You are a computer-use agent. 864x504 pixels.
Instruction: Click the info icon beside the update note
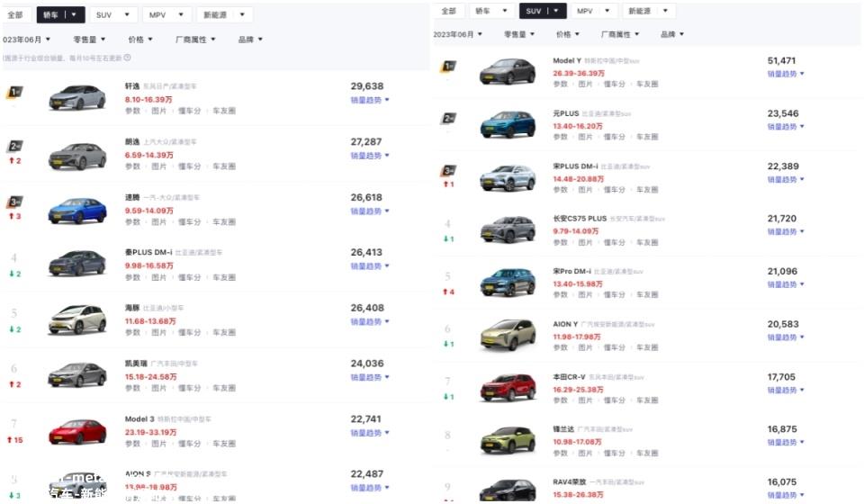point(127,58)
